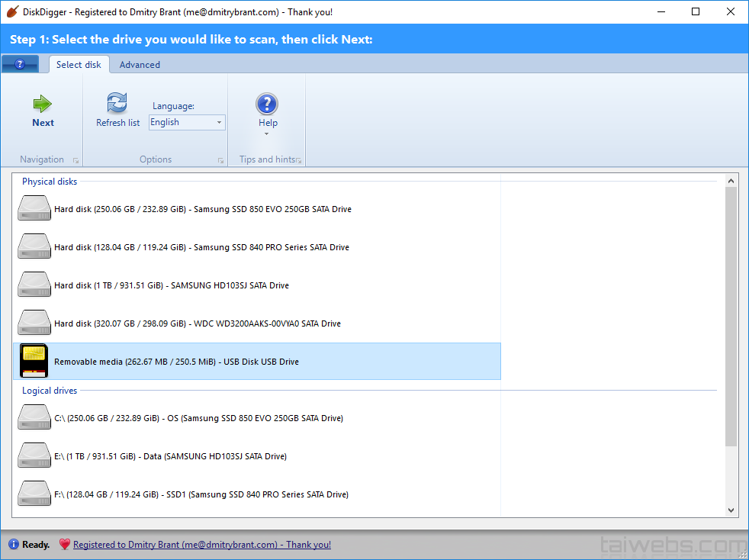Click the green Next arrow icon
Image resolution: width=749 pixels, height=560 pixels.
(x=43, y=104)
